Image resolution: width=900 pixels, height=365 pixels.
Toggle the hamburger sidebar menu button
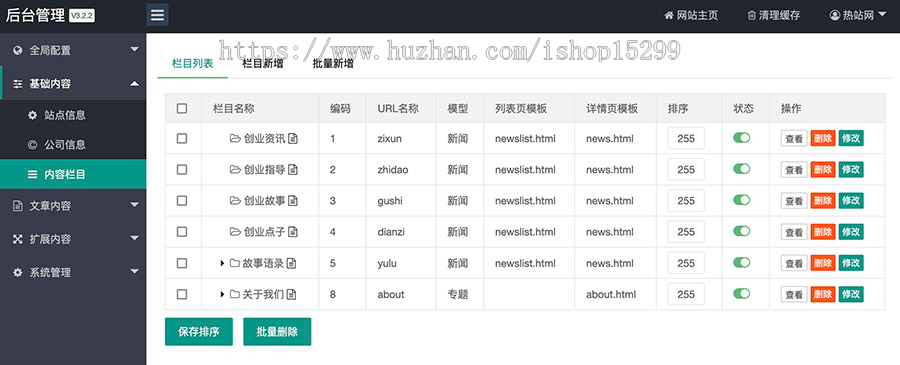(157, 15)
